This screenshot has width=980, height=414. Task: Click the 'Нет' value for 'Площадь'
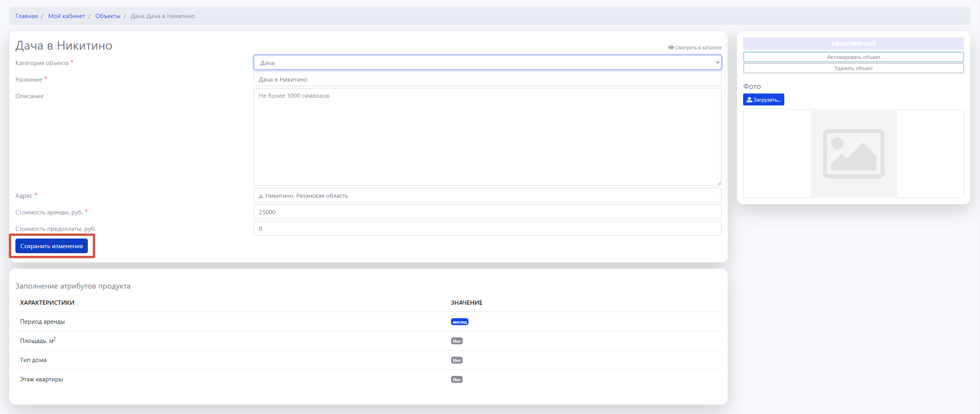(x=456, y=341)
